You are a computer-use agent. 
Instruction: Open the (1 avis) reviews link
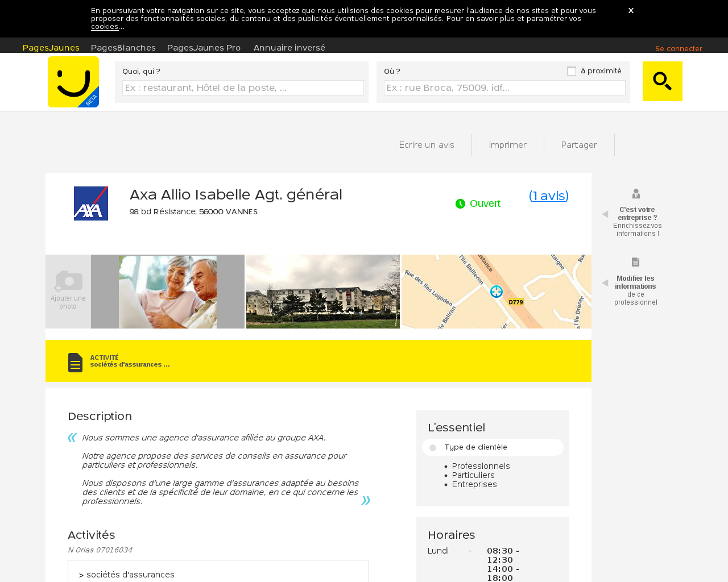tap(549, 196)
